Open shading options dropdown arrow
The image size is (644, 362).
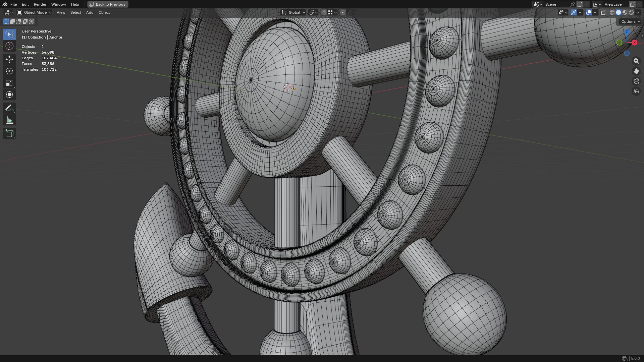[638, 12]
